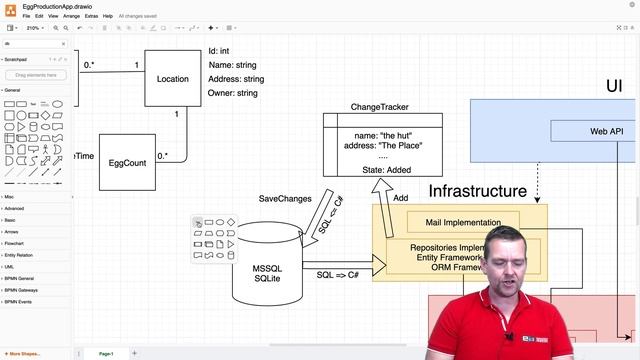
Task: Open the view panels dropdown in toolbar
Action: click(x=12, y=28)
